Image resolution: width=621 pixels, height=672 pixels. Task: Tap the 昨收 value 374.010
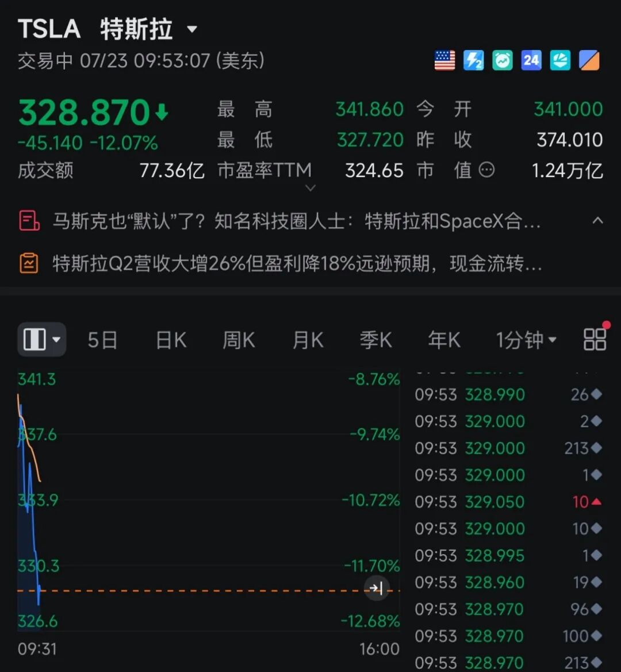pyautogui.click(x=570, y=140)
